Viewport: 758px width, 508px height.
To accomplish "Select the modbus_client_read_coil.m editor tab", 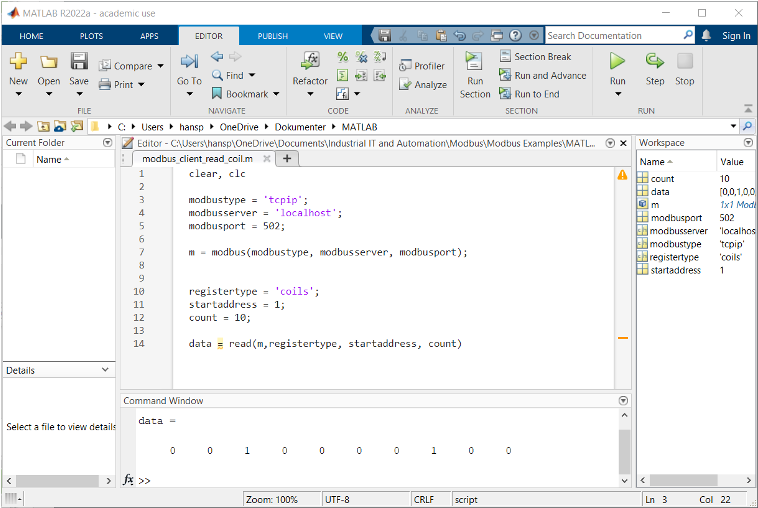I will [x=197, y=159].
